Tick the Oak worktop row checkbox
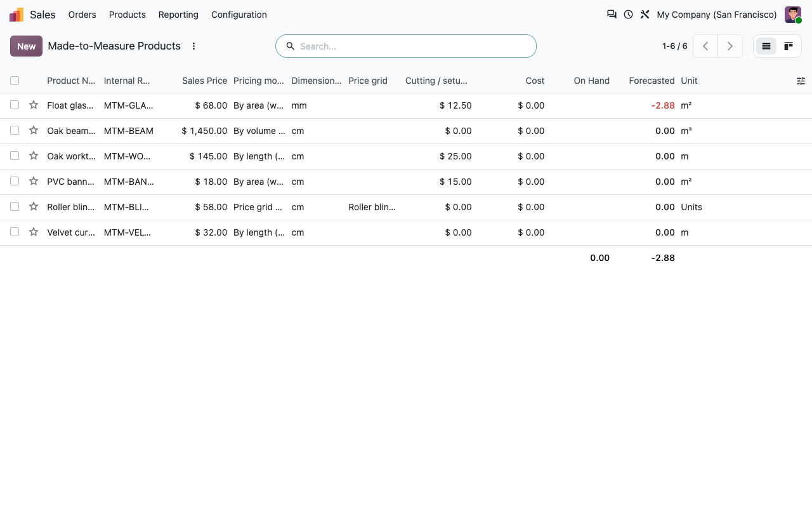812x508 pixels. [x=15, y=156]
